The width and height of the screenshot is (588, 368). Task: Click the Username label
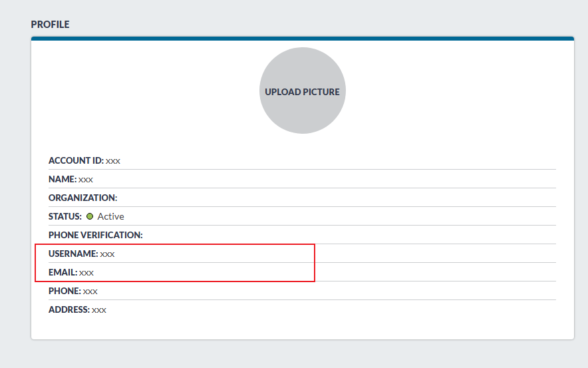(73, 254)
